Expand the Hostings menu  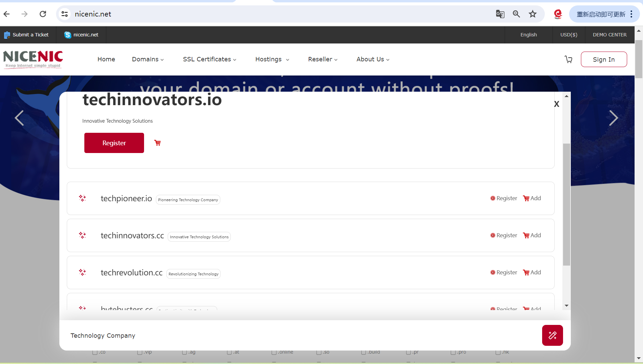click(272, 59)
